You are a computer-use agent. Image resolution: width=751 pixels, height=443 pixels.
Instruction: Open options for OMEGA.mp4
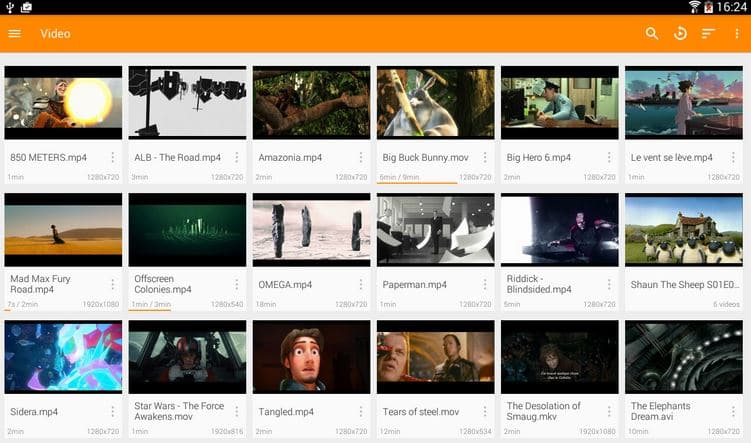(361, 284)
